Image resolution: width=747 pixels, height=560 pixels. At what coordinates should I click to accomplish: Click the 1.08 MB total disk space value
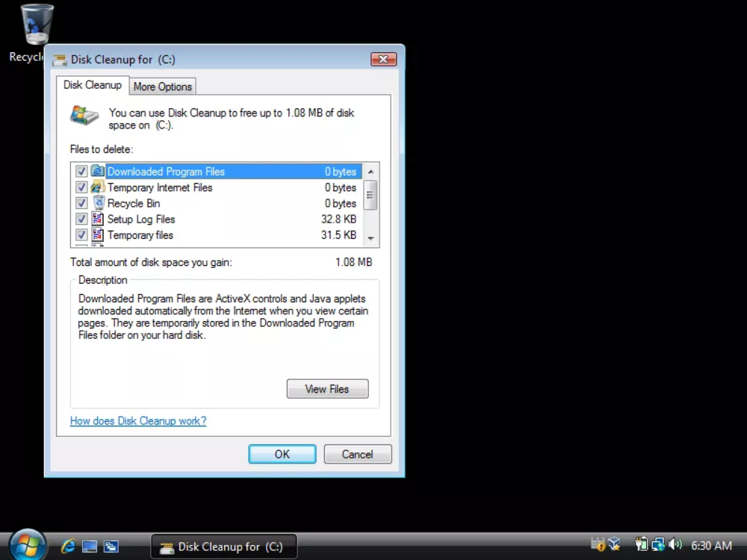353,262
